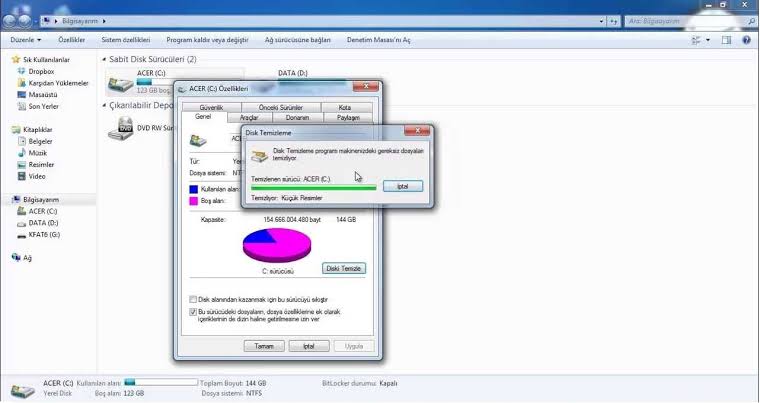Screen dimensions: 760x403
Task: Select KFAT6 (G:) in navigation tree
Action: pos(39,234)
